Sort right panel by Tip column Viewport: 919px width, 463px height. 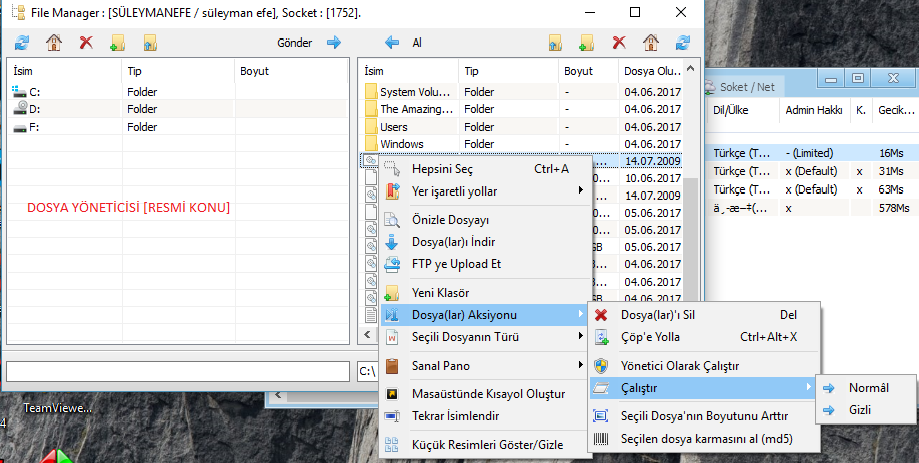(508, 71)
